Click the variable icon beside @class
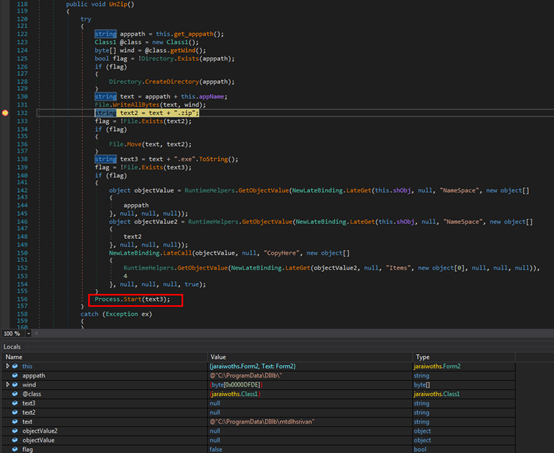This screenshot has width=554, height=453. [15, 394]
